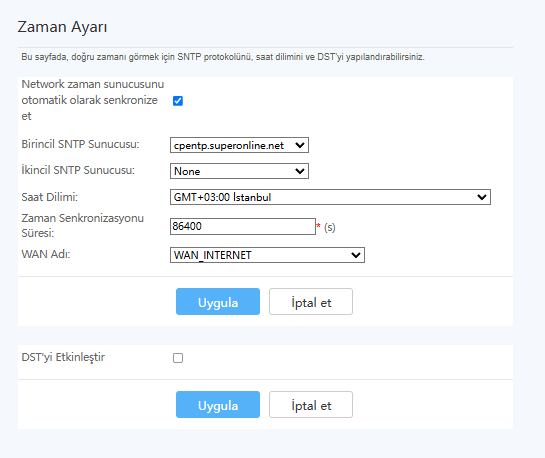Screen dimensions: 545x458
Task: Click the Zaman Senkronizasyonu Süresi label
Action: (x=82, y=225)
